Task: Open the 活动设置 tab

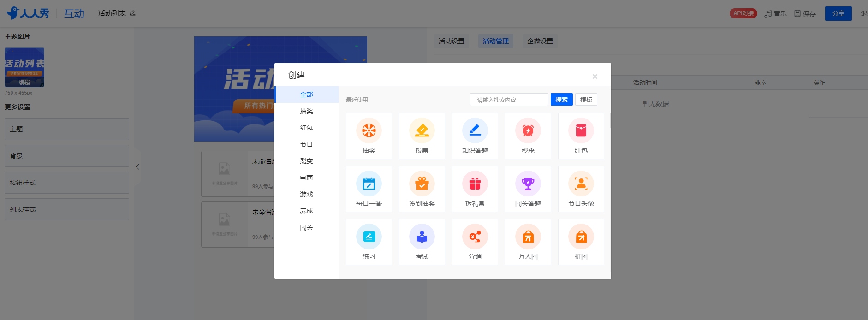Action: [452, 41]
